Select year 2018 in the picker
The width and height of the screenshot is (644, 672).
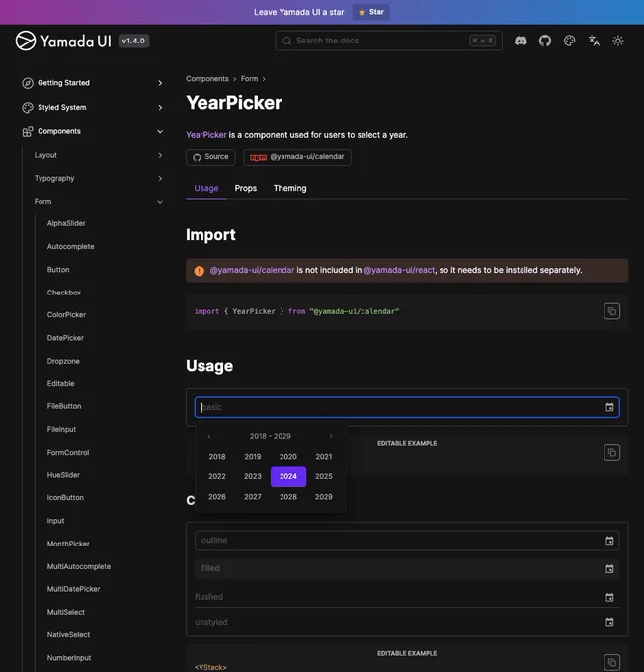point(217,457)
